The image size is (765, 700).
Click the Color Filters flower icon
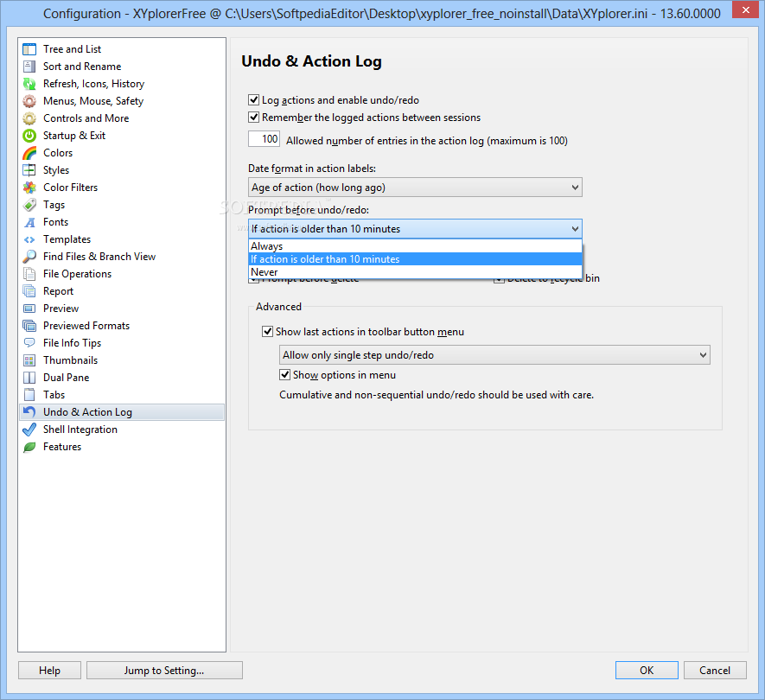tap(29, 188)
